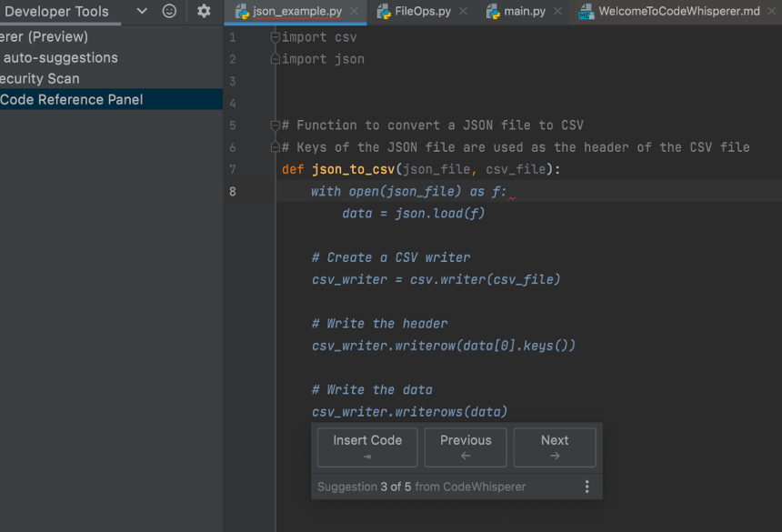Expand the Developer Tools dropdown chevron
The image size is (782, 532).
coord(142,11)
